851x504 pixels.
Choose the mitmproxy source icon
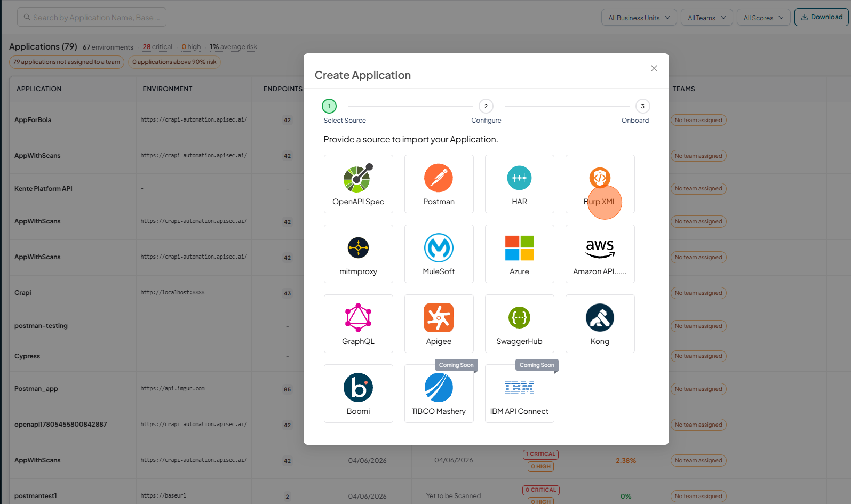(x=358, y=248)
